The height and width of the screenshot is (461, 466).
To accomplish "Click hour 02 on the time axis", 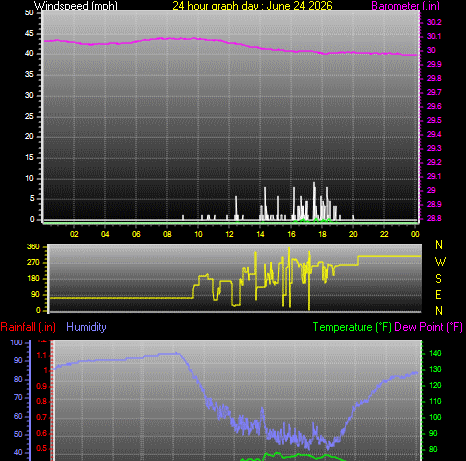I will pyautogui.click(x=74, y=234).
